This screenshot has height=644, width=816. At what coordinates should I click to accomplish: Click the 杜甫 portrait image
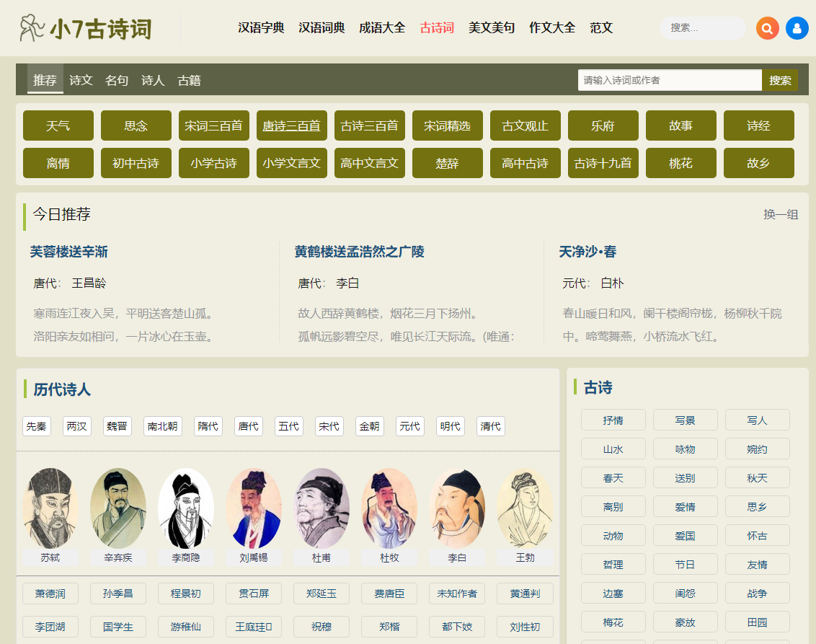point(321,508)
